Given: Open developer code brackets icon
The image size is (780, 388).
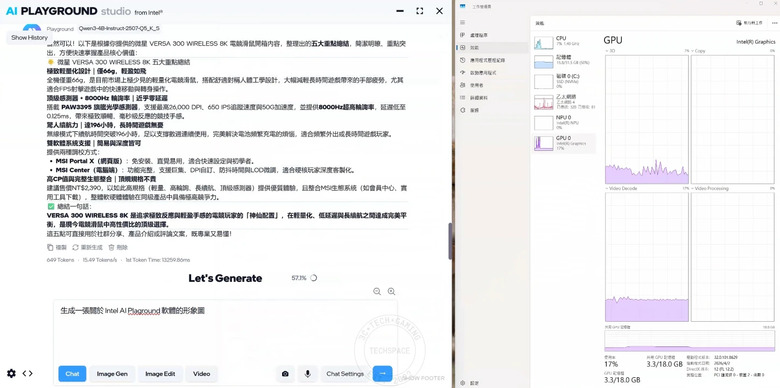Looking at the screenshot, I should pyautogui.click(x=28, y=373).
